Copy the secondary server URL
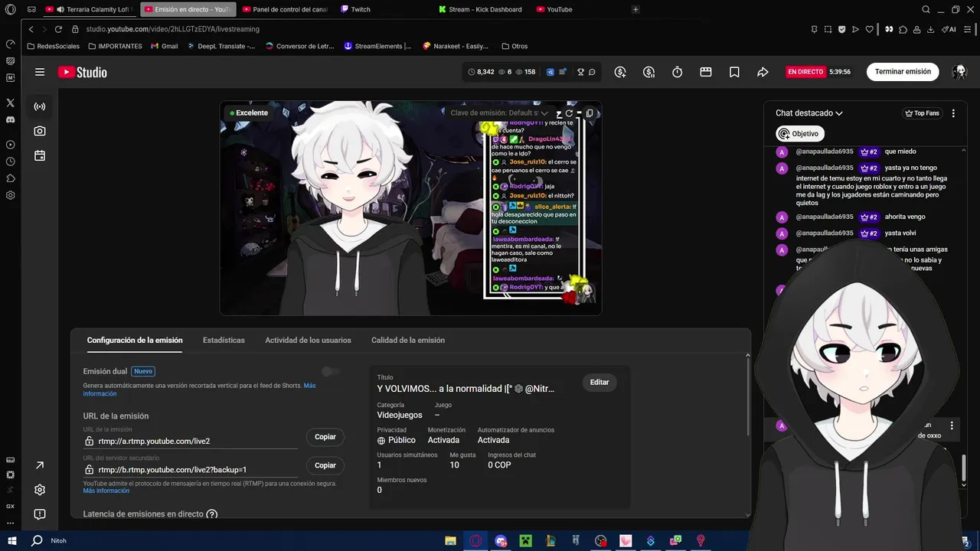Viewport: 980px width, 551px height. pyautogui.click(x=325, y=465)
